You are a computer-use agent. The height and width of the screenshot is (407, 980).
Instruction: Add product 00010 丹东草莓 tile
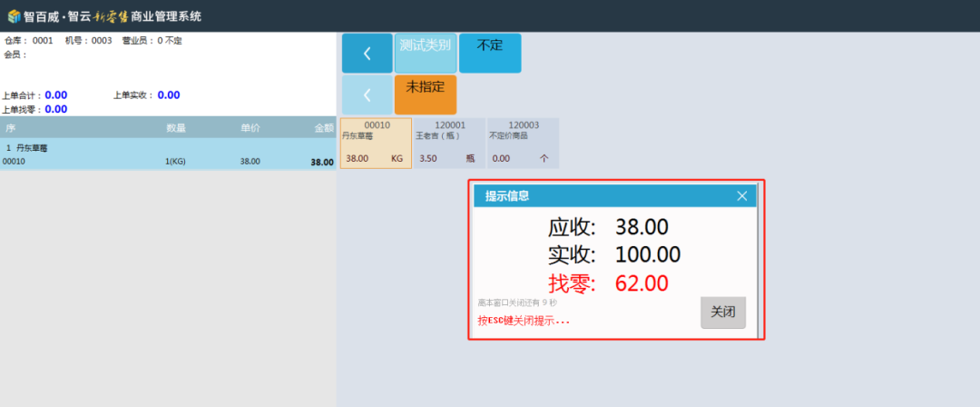click(376, 143)
